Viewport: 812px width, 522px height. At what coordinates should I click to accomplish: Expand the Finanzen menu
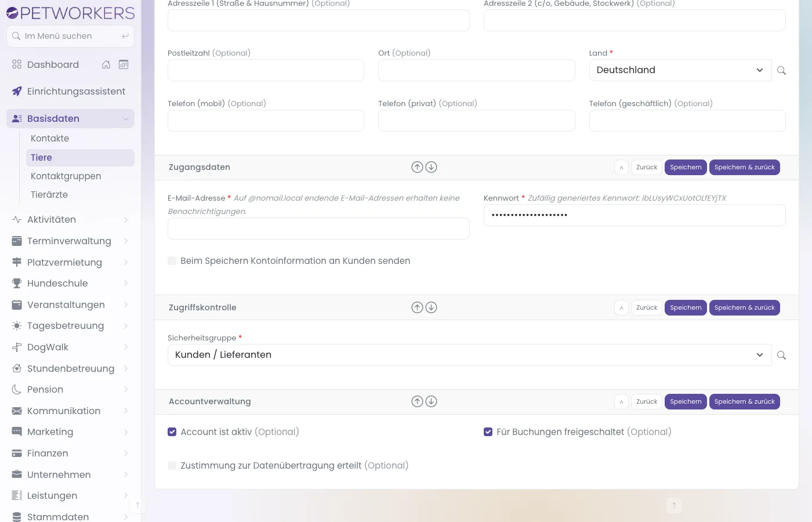coord(70,453)
